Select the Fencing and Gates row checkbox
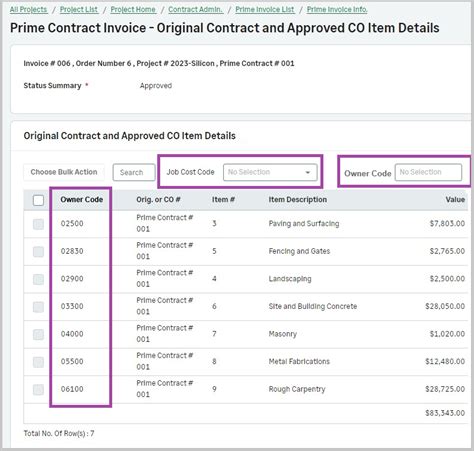This screenshot has width=474, height=451. tap(38, 252)
